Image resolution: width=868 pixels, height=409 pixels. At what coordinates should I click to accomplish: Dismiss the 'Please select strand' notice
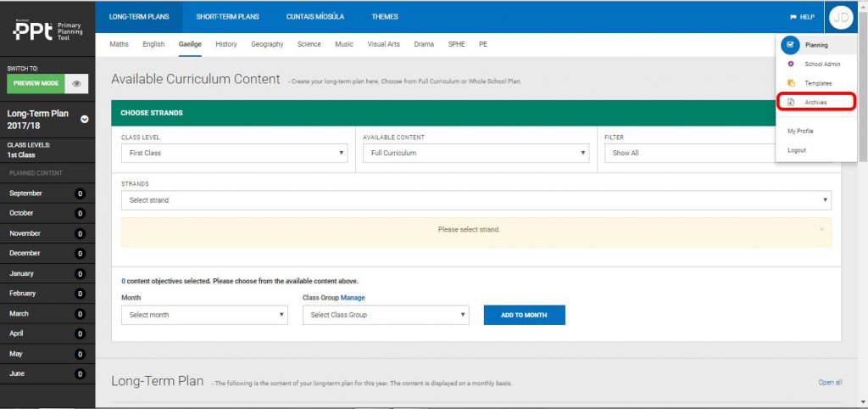coord(821,229)
